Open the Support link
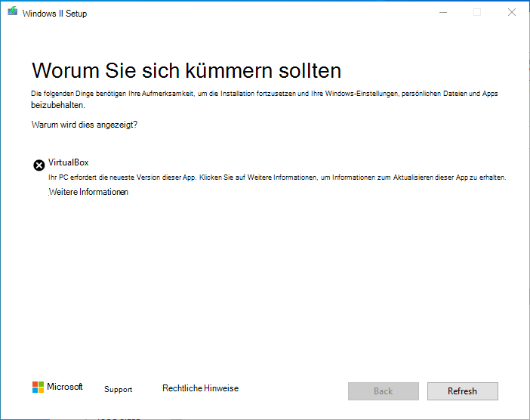530x420 pixels. (x=118, y=389)
